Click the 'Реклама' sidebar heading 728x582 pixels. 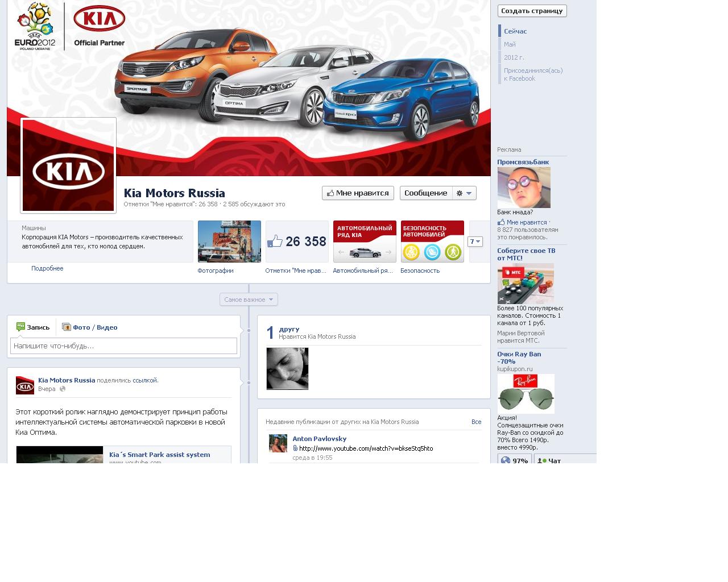point(509,149)
